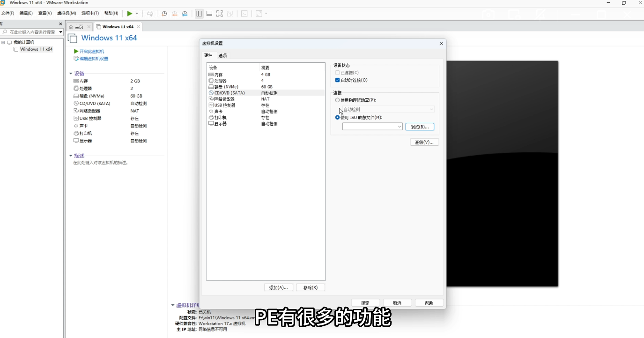Click the 移除(R) button
The width and height of the screenshot is (644, 338).
(311, 287)
